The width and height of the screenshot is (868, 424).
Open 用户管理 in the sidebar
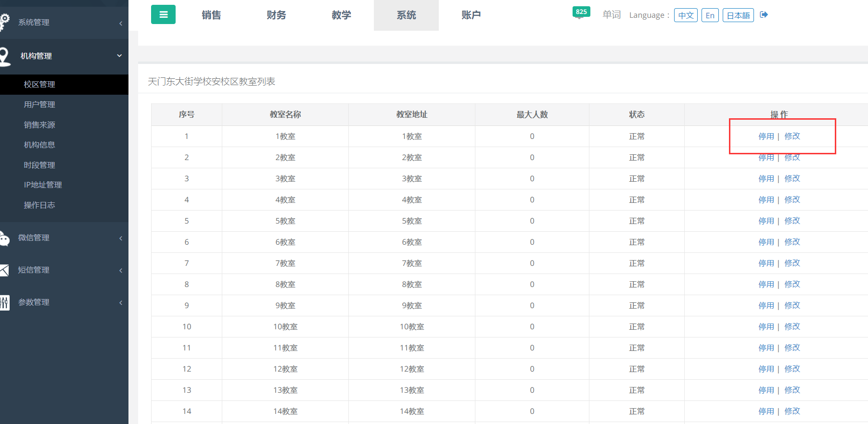coord(39,104)
